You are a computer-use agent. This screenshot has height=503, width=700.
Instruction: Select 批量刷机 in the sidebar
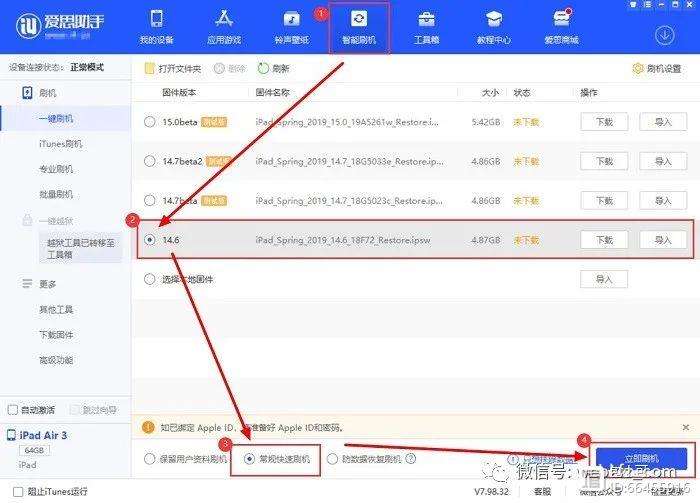coord(56,194)
